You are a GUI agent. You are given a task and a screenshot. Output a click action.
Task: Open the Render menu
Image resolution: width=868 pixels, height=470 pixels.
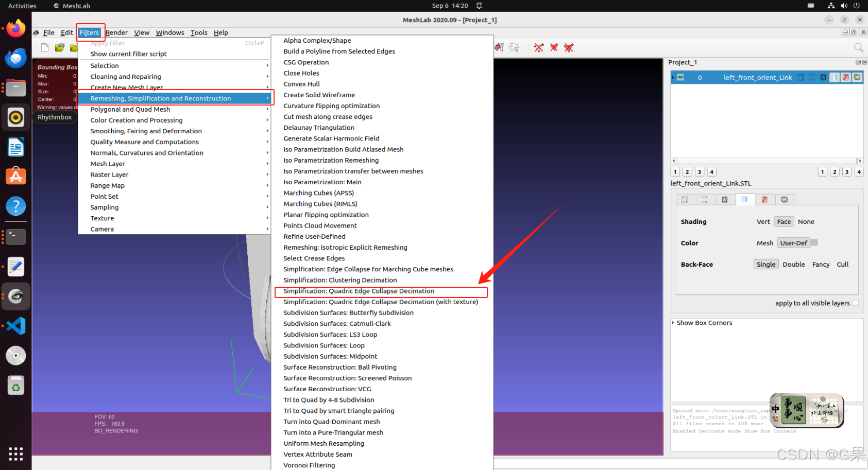click(117, 32)
